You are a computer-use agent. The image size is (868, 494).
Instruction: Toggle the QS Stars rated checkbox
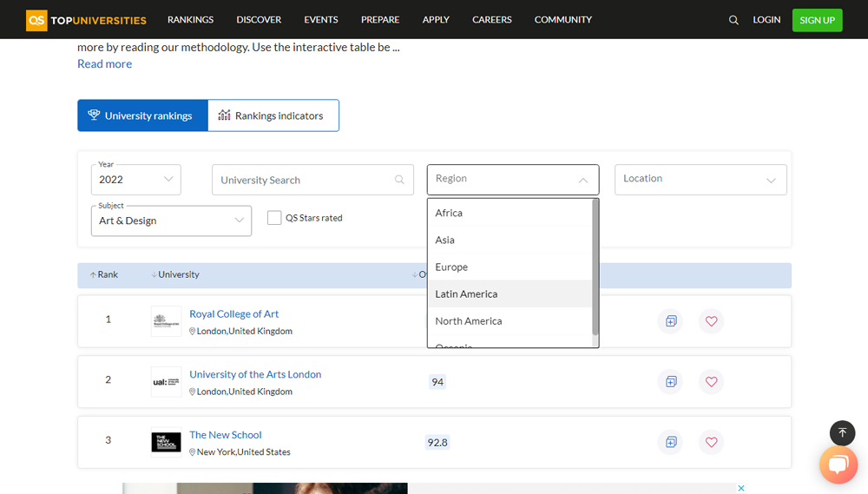click(274, 218)
